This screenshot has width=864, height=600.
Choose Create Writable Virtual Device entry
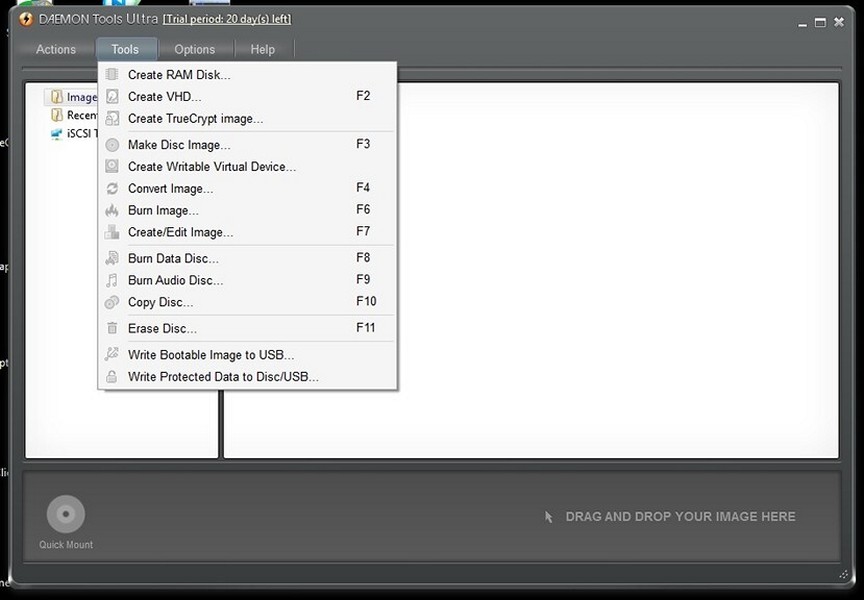click(x=247, y=167)
